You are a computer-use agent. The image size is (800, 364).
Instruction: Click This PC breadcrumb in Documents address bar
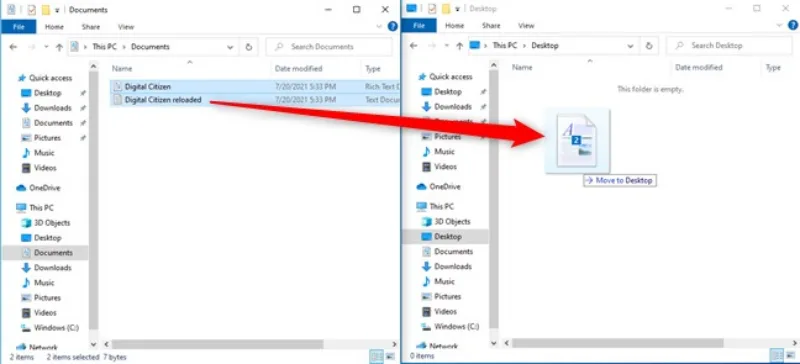pos(105,47)
